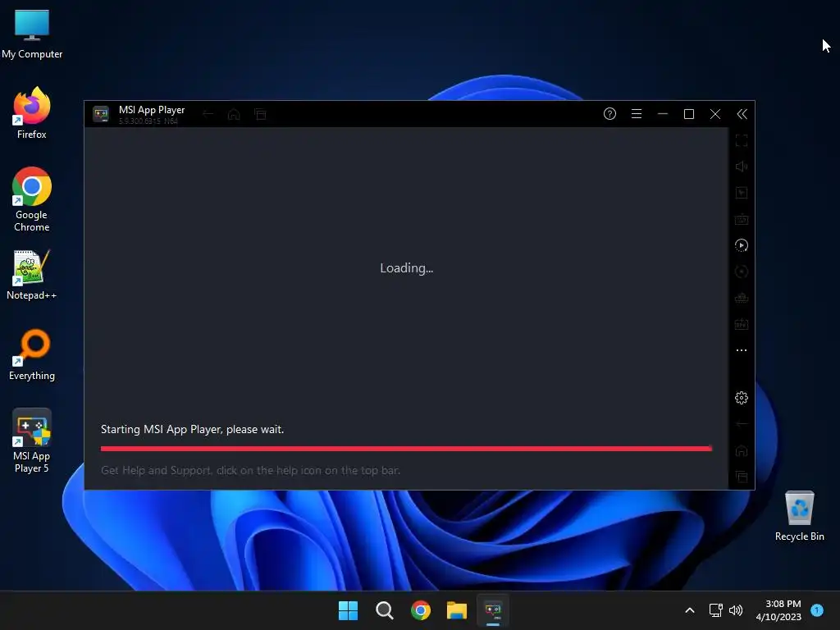The width and height of the screenshot is (840, 630).
Task: Click the 'Loading...' text
Action: [x=407, y=268]
